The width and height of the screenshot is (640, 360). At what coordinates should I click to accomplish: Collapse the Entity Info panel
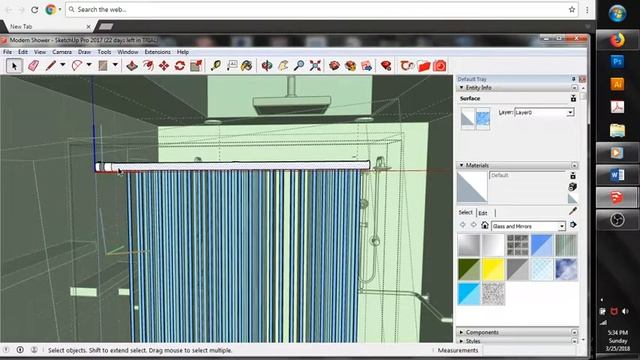coord(462,88)
